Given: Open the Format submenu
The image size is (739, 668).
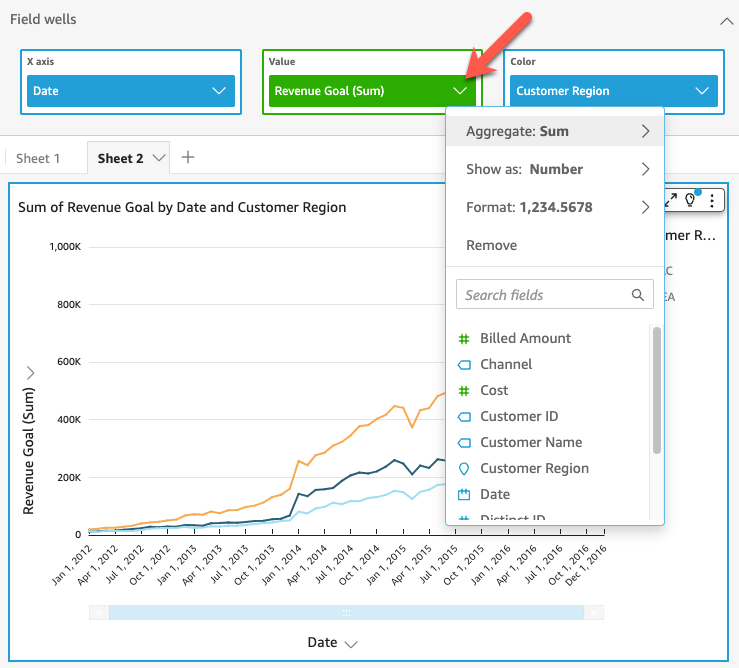Looking at the screenshot, I should [x=556, y=207].
